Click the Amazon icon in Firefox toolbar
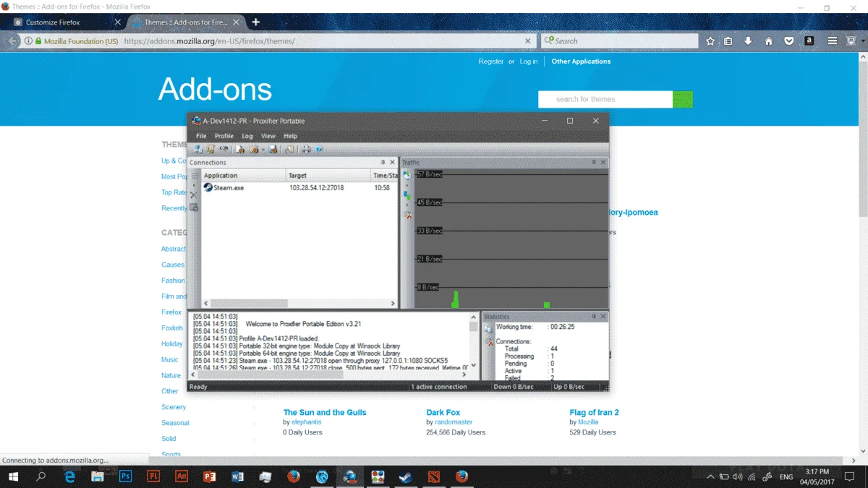Screen dimensions: 868x488 coord(809,41)
